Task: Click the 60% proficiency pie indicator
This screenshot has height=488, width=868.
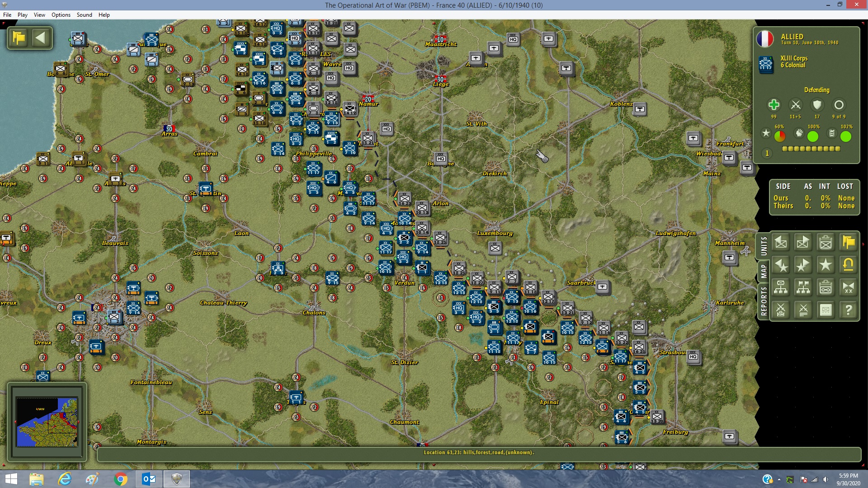Action: click(x=780, y=136)
